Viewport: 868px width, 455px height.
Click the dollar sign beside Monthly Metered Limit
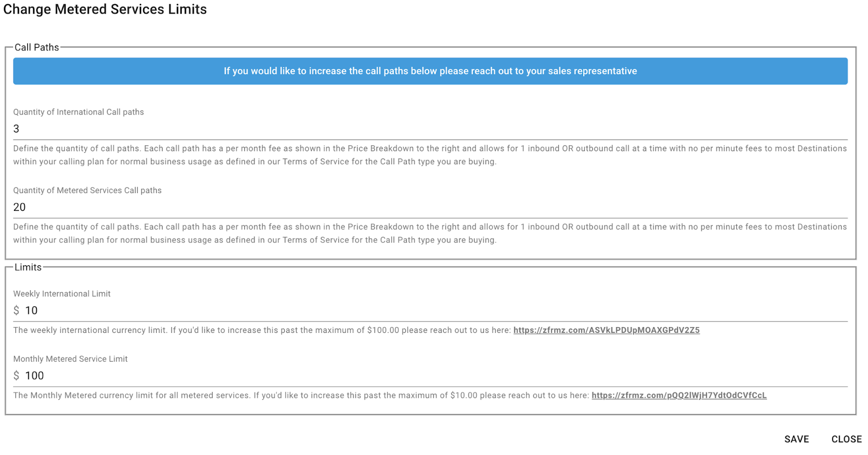tap(16, 376)
